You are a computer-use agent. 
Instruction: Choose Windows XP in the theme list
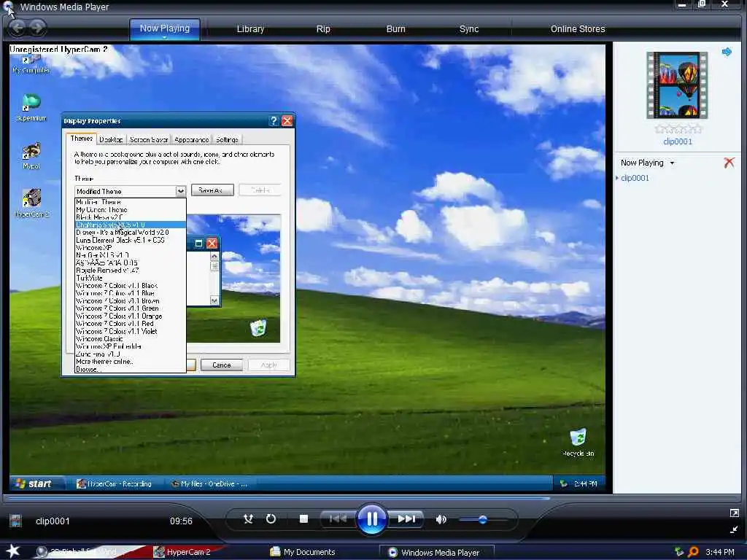tap(130, 248)
